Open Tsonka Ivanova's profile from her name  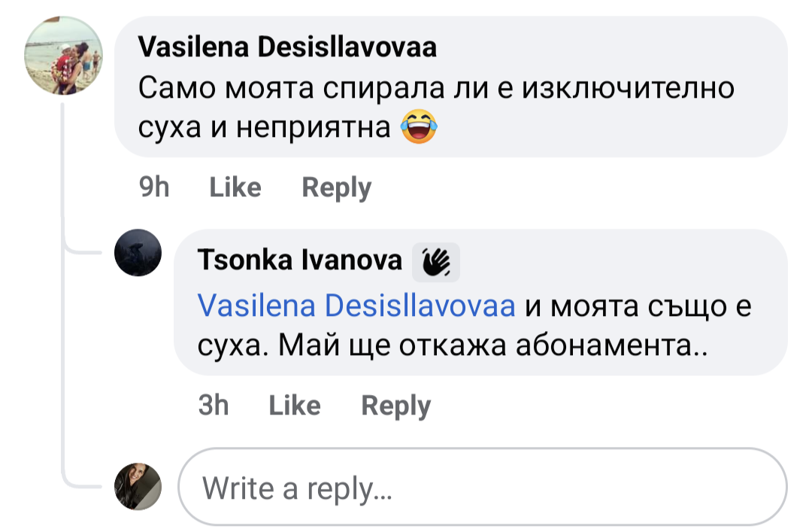pos(300,260)
